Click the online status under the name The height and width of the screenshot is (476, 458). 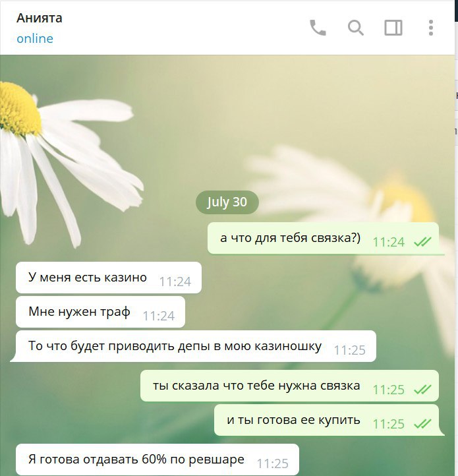[35, 38]
